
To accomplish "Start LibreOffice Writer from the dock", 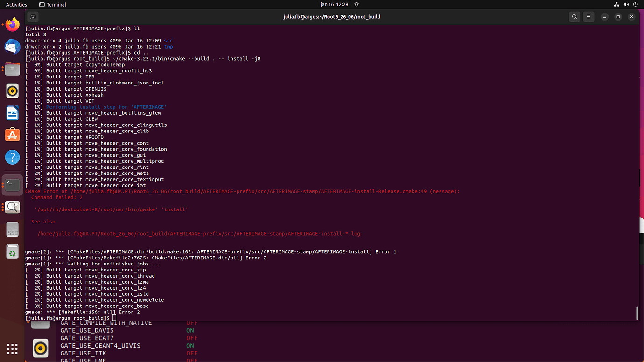I will (x=12, y=113).
